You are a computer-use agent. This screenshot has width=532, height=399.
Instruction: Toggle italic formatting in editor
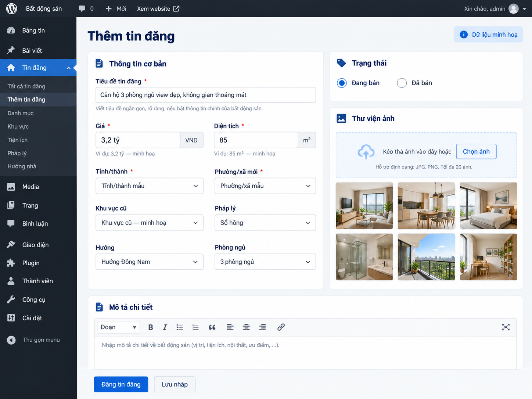click(x=165, y=327)
